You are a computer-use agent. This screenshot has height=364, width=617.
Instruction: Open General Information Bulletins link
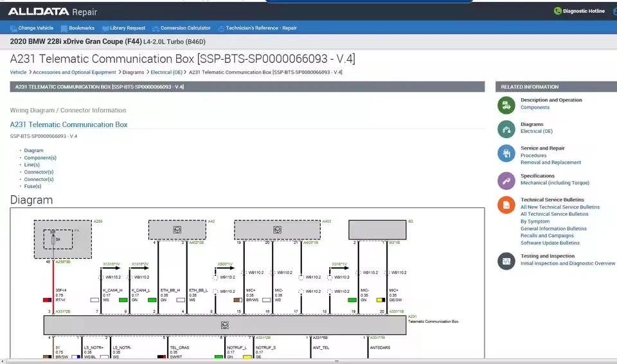(553, 229)
